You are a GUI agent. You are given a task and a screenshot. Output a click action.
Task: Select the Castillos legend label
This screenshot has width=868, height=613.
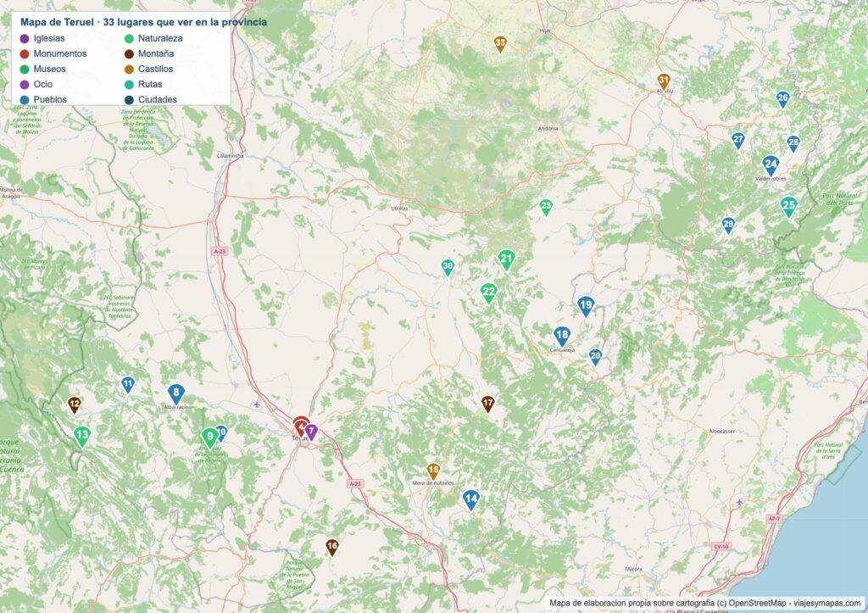pos(156,70)
